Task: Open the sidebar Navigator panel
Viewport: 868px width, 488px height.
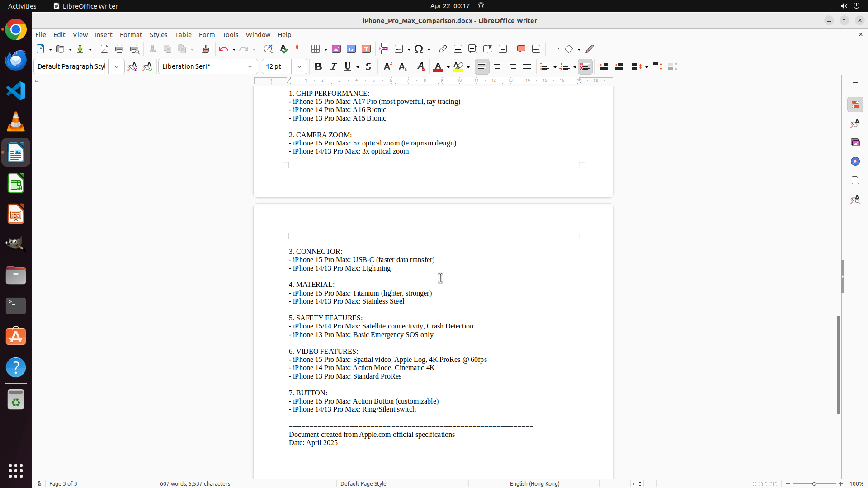Action: coord(855,161)
